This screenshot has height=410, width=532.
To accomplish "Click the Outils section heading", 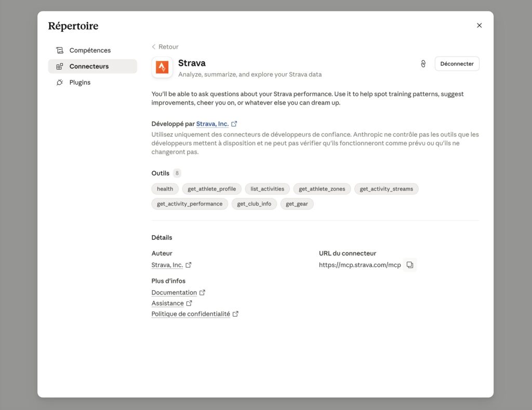I will tap(160, 173).
